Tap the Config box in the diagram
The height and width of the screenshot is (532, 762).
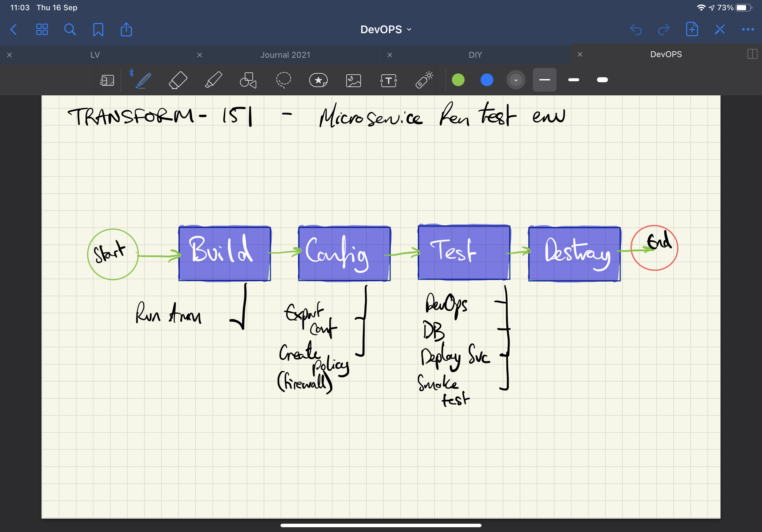click(x=345, y=253)
